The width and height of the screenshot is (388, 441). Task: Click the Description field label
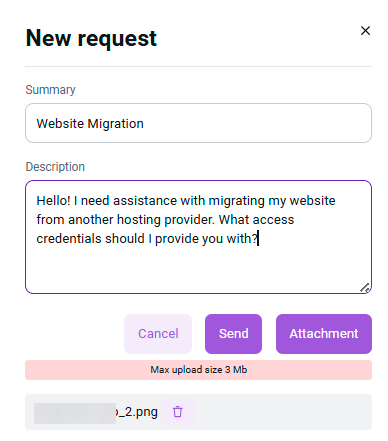(x=55, y=166)
